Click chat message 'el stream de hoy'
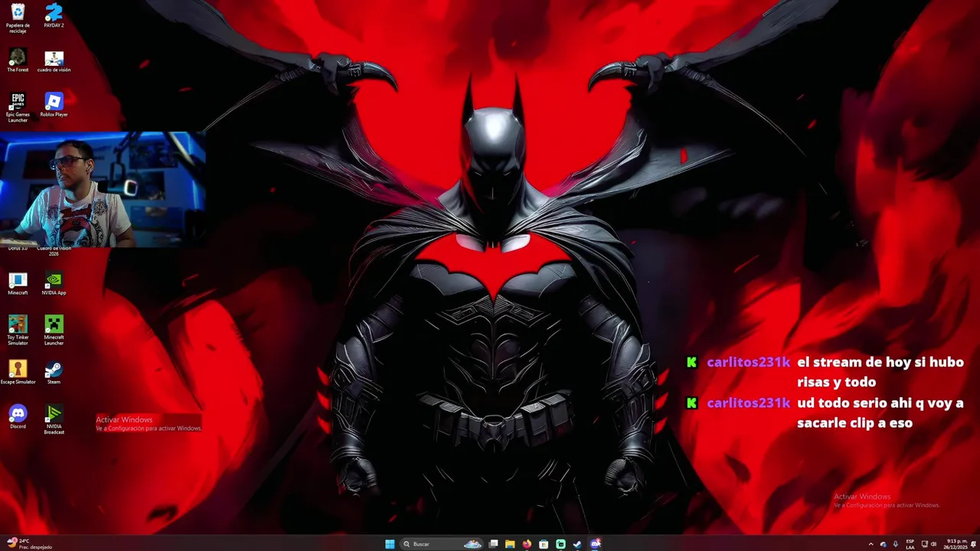Image resolution: width=980 pixels, height=551 pixels. (x=880, y=372)
